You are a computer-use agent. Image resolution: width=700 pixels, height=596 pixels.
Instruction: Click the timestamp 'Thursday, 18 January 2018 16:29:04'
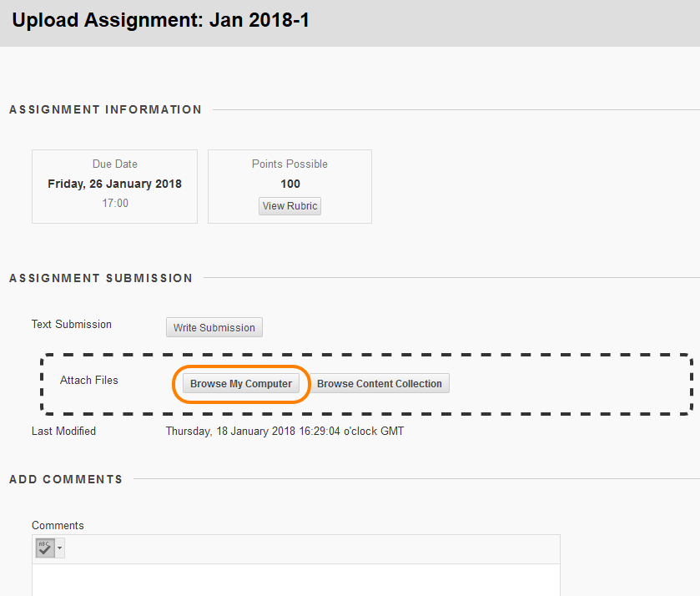[x=253, y=431]
